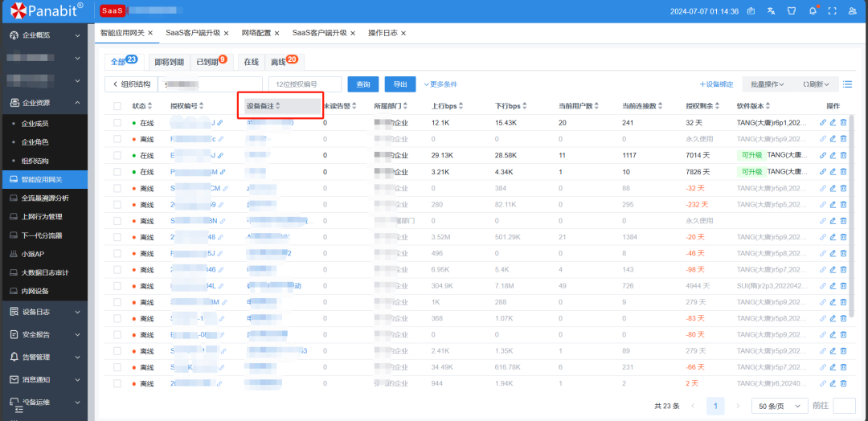The width and height of the screenshot is (868, 421).
Task: Click the 查询 button
Action: pyautogui.click(x=363, y=84)
